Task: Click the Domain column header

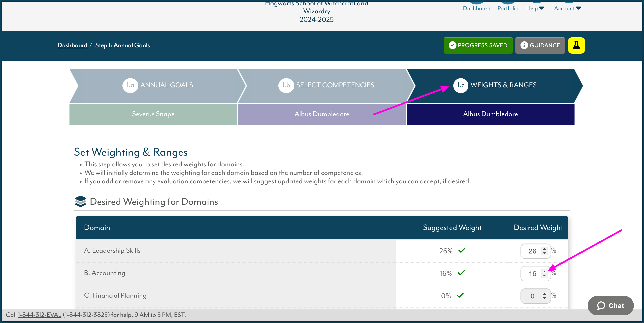Action: coord(97,227)
